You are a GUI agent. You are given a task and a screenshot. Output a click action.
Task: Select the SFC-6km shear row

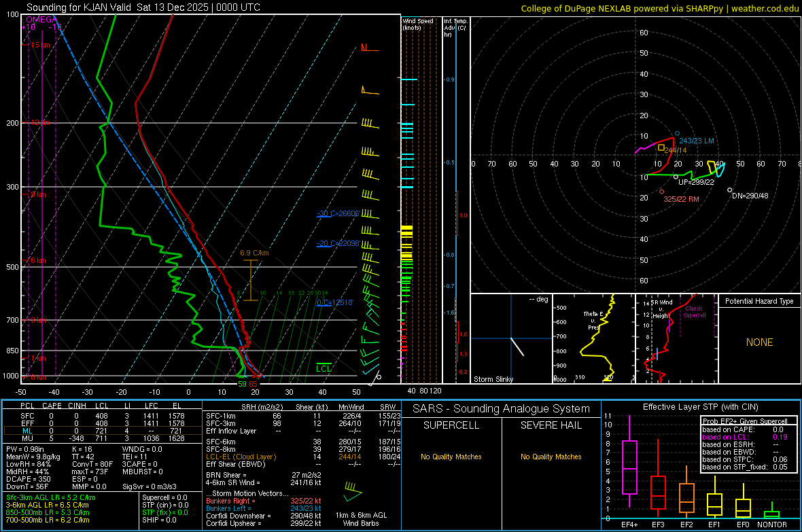tap(303, 442)
